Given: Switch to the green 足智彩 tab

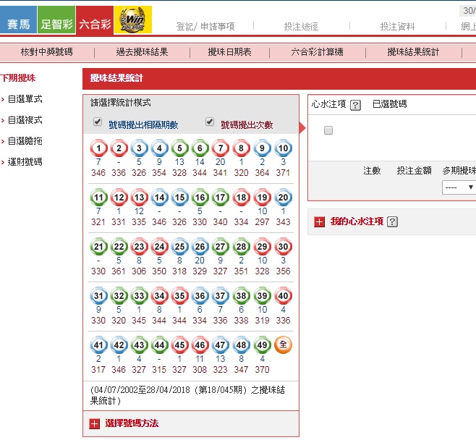Looking at the screenshot, I should (x=56, y=23).
